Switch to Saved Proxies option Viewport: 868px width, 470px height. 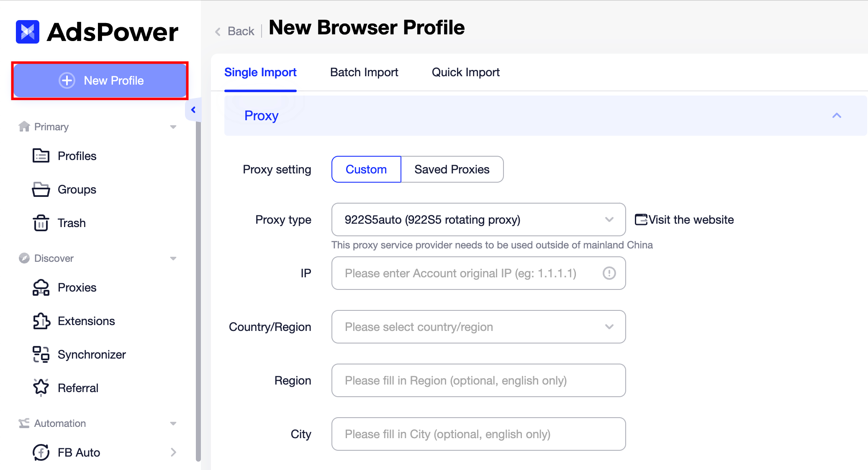tap(452, 169)
